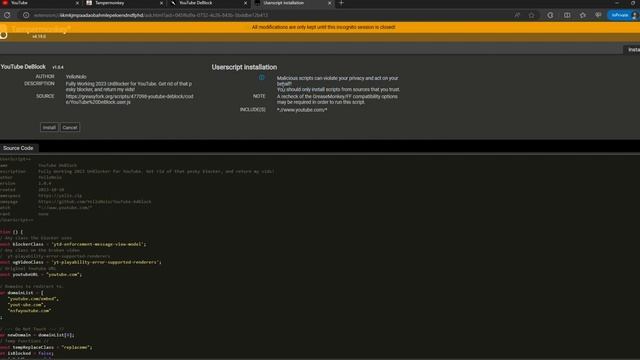Click the YouTube DeBlock script title

point(23,67)
